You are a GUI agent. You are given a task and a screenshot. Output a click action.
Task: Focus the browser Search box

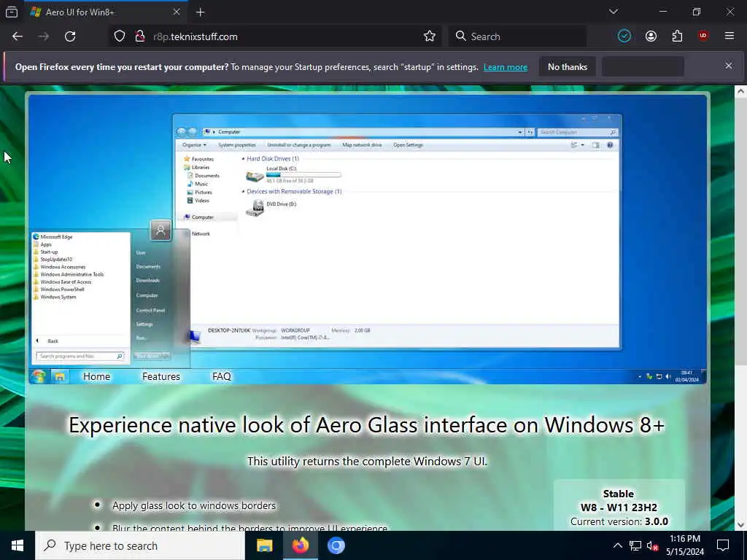(517, 36)
